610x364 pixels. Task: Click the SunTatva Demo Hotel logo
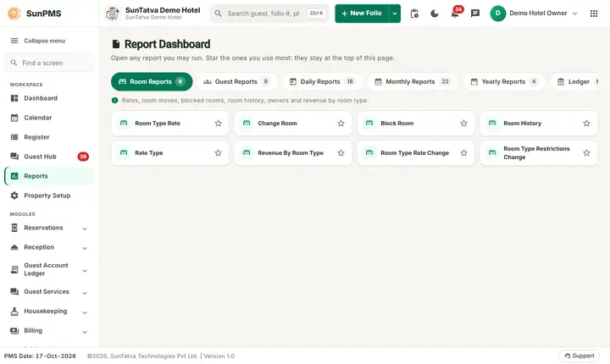coord(113,14)
